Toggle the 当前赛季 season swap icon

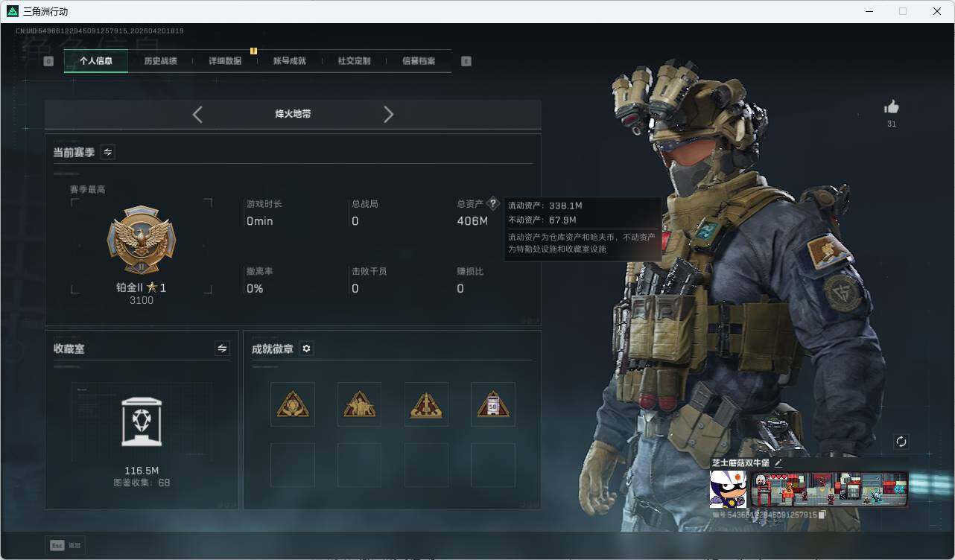108,152
